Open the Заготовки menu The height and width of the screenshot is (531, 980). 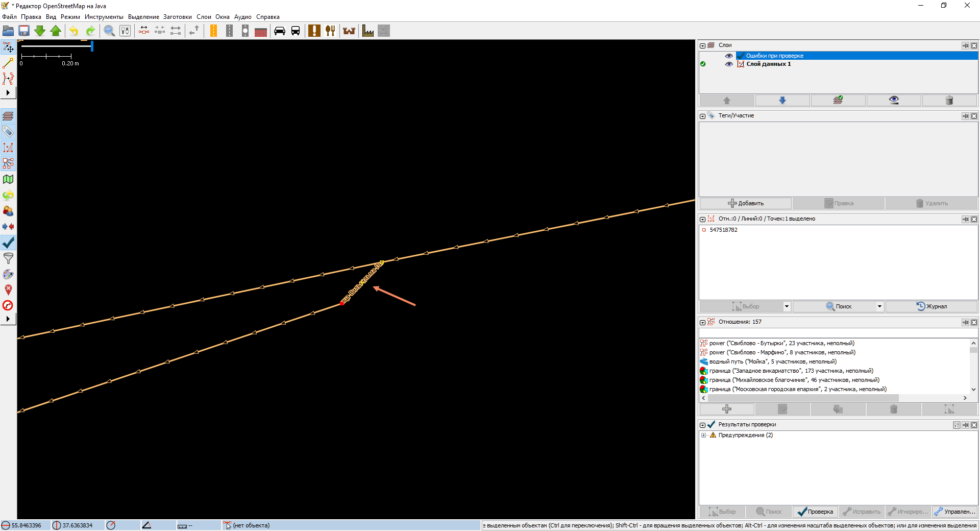(178, 17)
